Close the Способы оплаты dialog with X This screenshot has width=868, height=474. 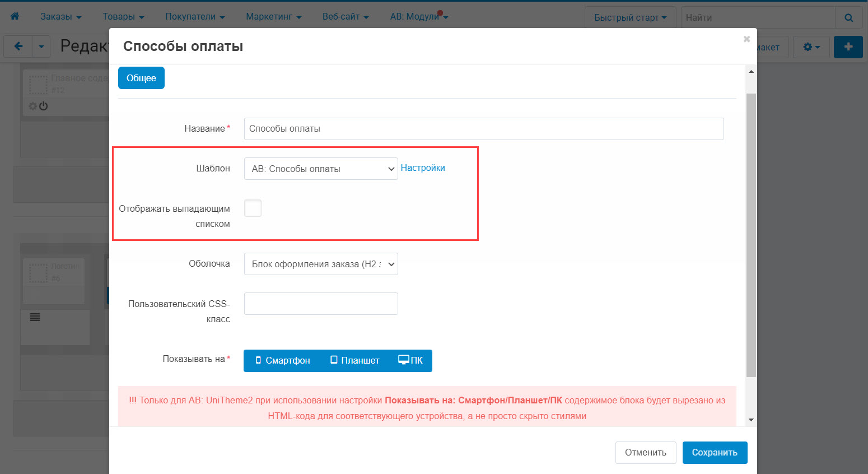746,39
